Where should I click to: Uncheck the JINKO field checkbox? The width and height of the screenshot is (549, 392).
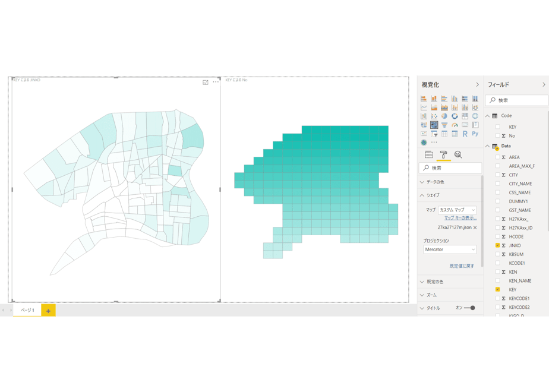497,245
